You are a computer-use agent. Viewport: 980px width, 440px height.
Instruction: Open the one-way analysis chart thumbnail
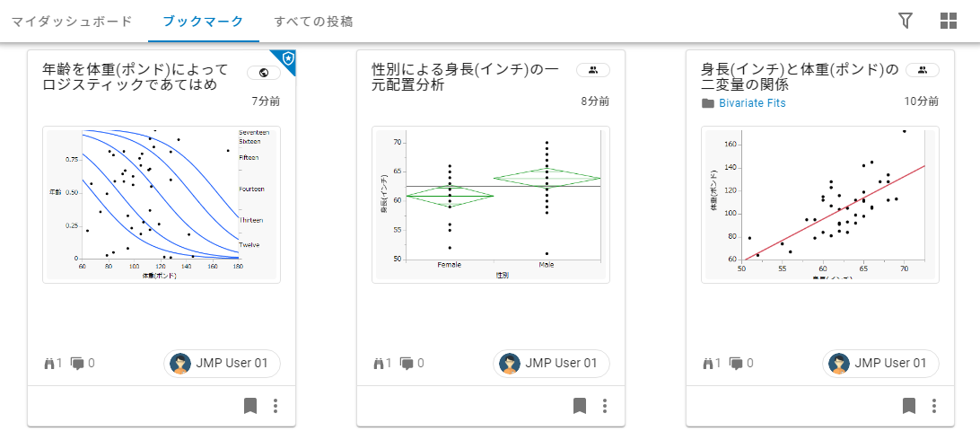(491, 205)
